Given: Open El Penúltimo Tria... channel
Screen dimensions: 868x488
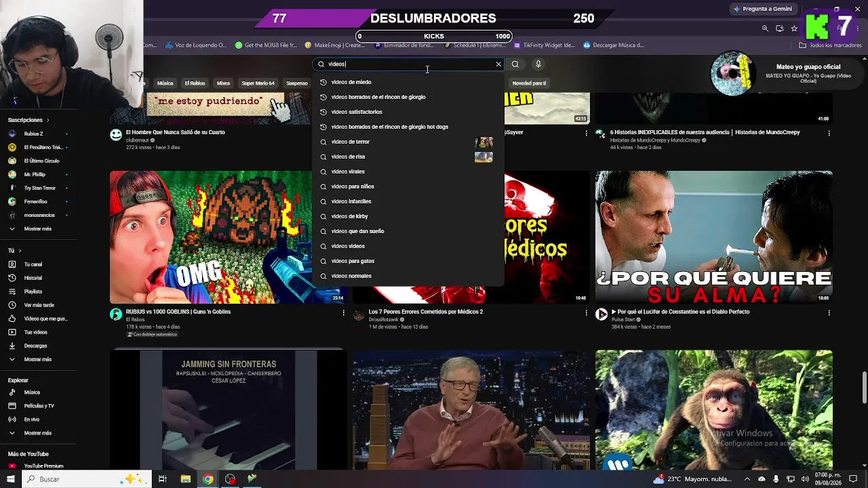Looking at the screenshot, I should pos(43,147).
